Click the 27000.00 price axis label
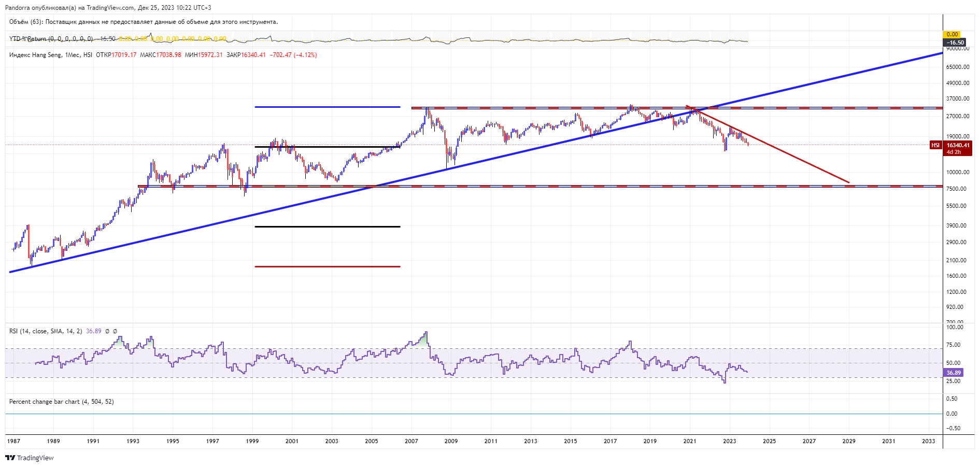 [x=958, y=116]
